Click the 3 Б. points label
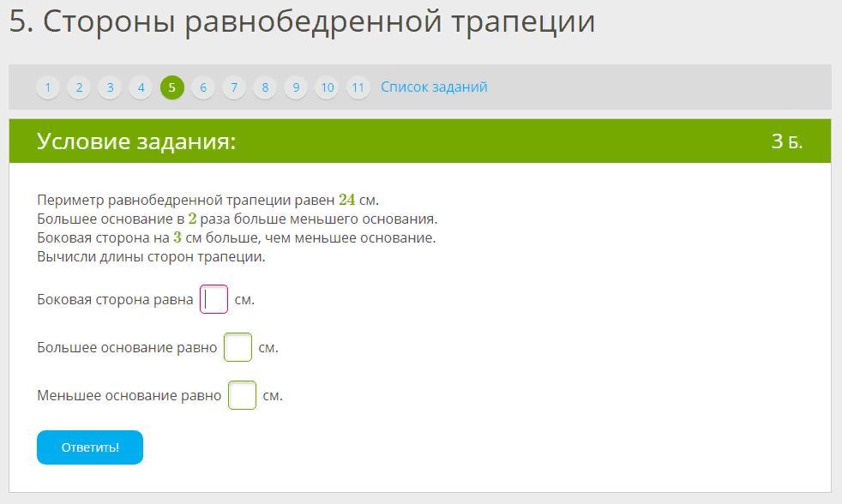842x504 pixels. (x=786, y=141)
